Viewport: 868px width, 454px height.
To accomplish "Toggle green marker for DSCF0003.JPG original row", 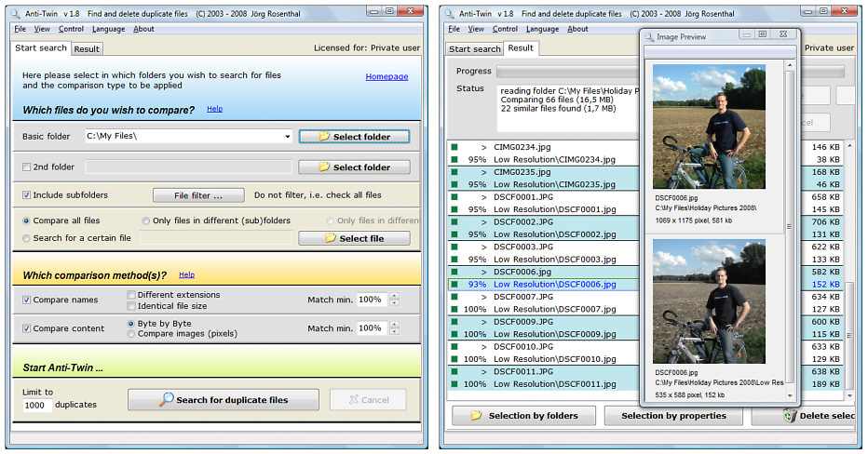I will [x=454, y=247].
